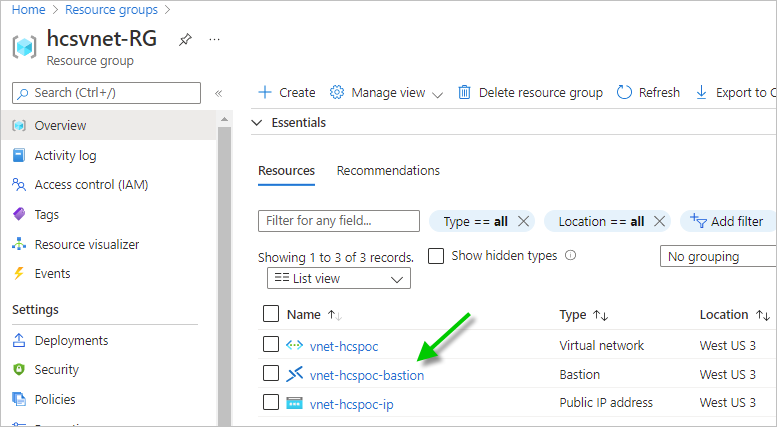This screenshot has height=427, width=777.
Task: Collapse the sidebar with double chevron
Action: (x=219, y=93)
